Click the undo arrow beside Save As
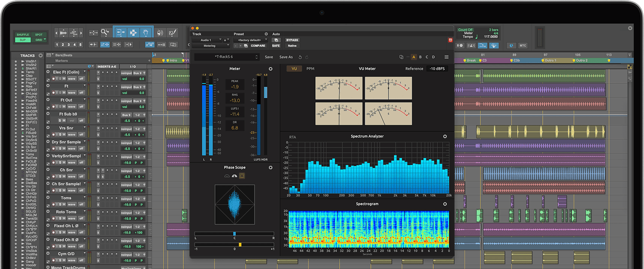Image resolution: width=644 pixels, height=269 pixels. 301,57
